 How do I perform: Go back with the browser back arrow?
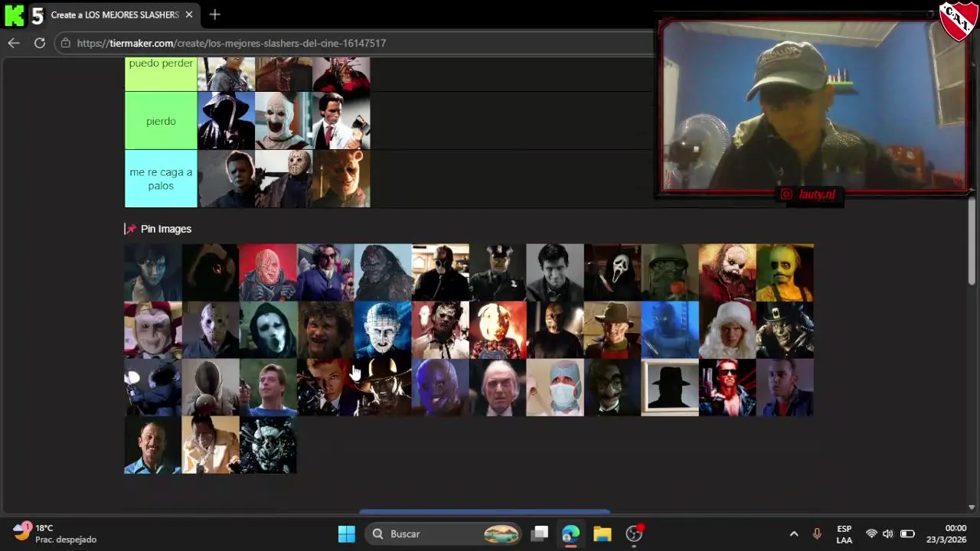pyautogui.click(x=14, y=43)
